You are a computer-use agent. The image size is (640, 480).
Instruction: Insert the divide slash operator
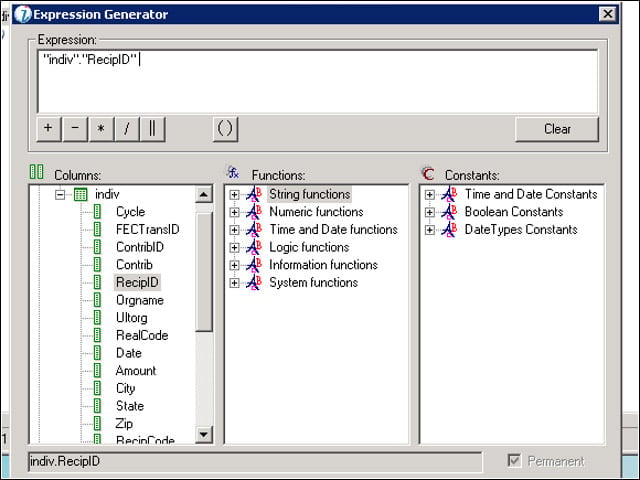[x=127, y=129]
